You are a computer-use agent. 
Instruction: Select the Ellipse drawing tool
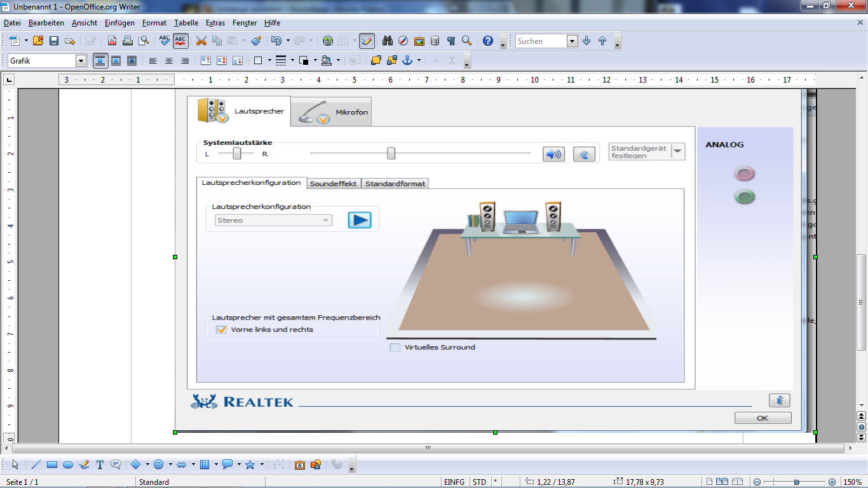[68, 464]
